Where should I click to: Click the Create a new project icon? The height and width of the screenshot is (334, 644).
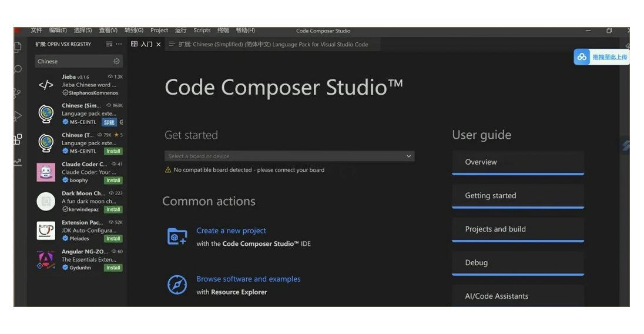[x=177, y=236]
